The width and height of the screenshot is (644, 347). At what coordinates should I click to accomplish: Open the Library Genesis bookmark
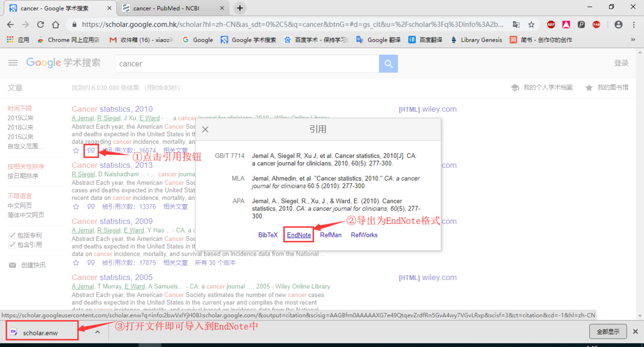click(476, 39)
